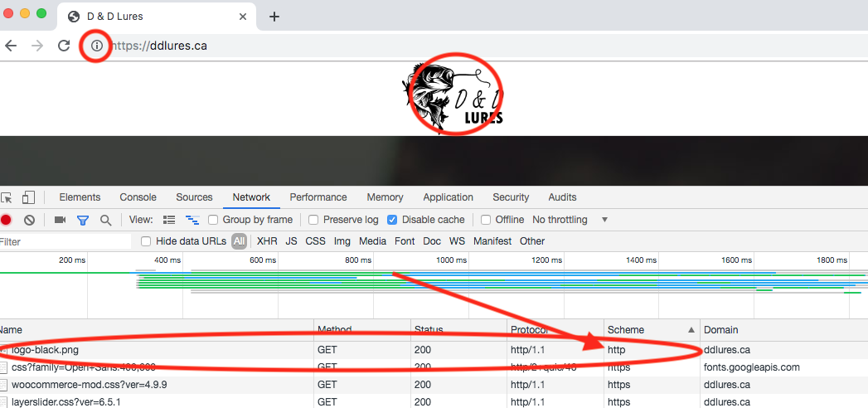Viewport: 868px width, 408px height.
Task: Switch to the Elements tab
Action: tap(80, 197)
